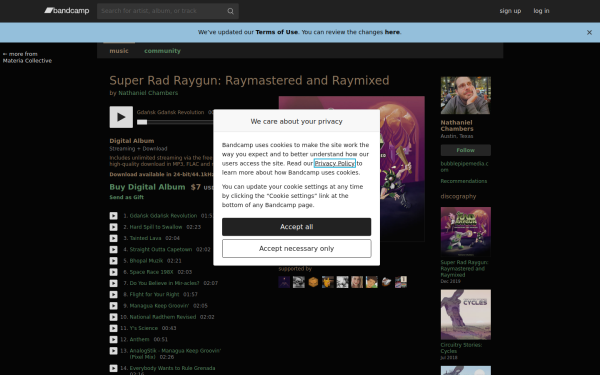Open Nathaniel Chambers profile photo
The height and width of the screenshot is (375, 600).
[466, 95]
